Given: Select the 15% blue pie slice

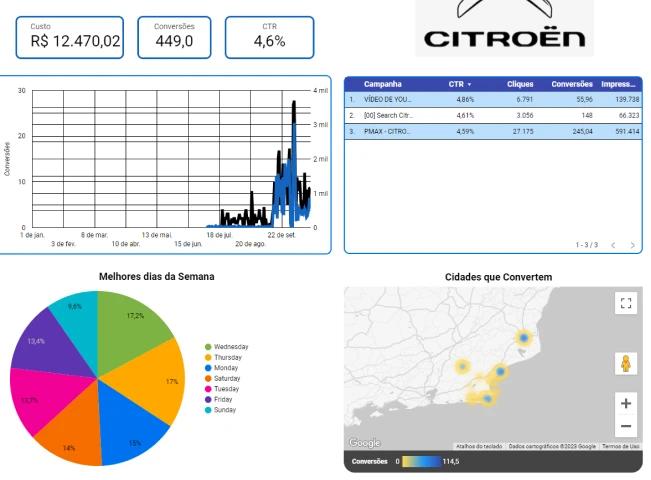Looking at the screenshot, I should click(x=127, y=428).
